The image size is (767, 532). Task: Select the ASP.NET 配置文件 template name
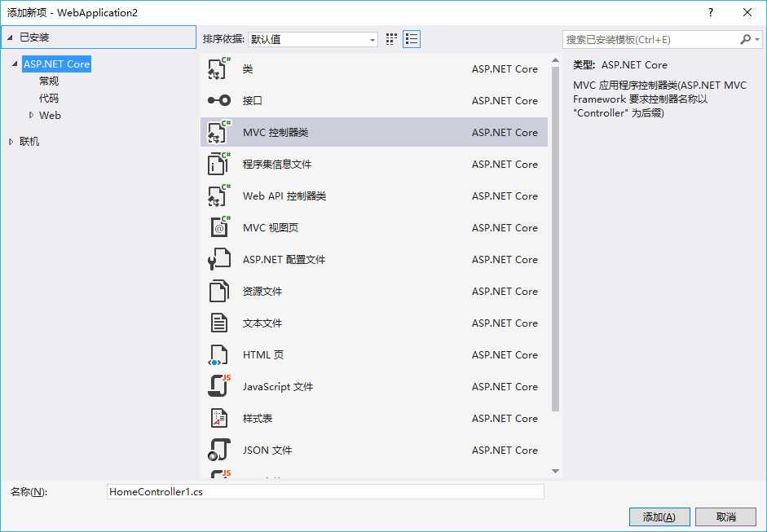point(284,260)
